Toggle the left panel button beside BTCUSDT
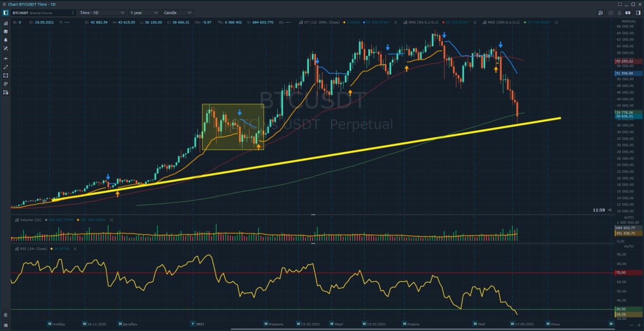This screenshot has width=644, height=331. (x=6, y=13)
